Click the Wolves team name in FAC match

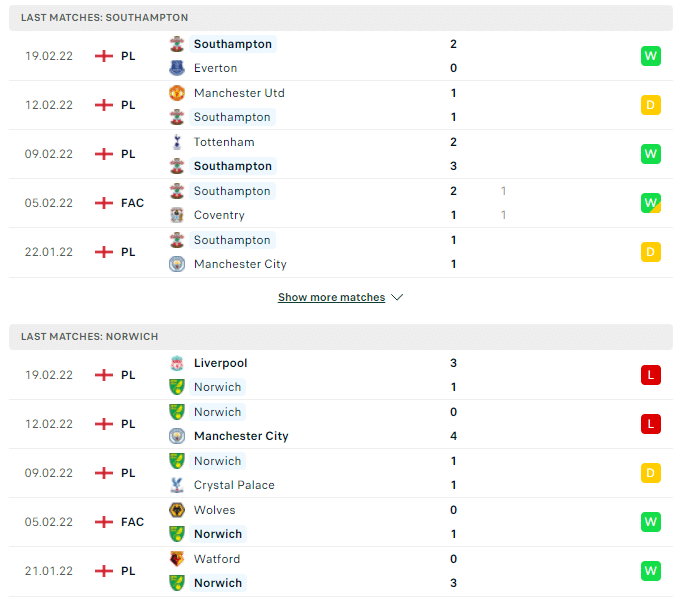pos(215,510)
